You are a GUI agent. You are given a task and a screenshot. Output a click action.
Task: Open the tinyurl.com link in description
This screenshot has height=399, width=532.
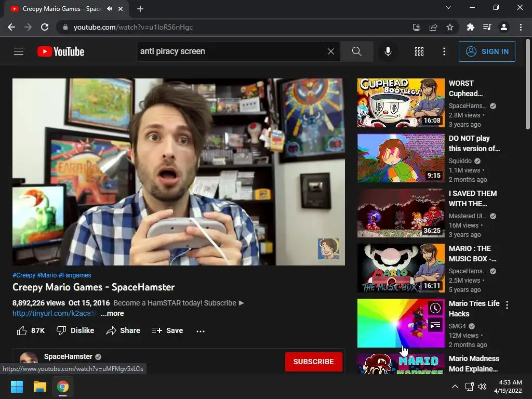click(x=54, y=313)
